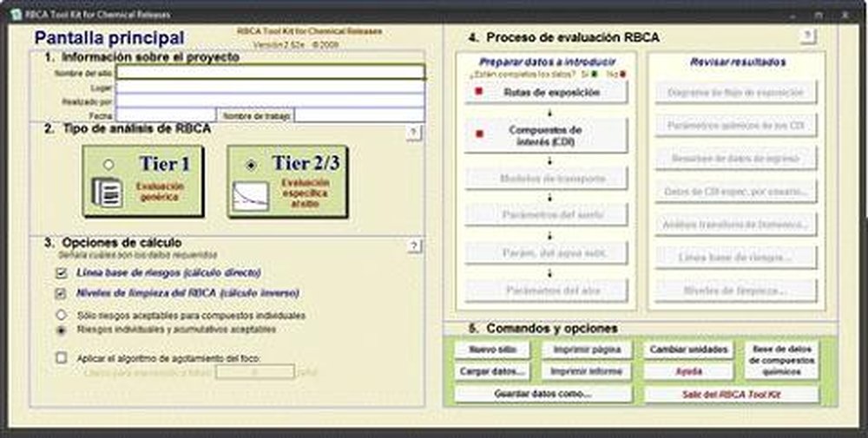Screen dimensions: 868x438
Task: Click Parám. del agua subt. button
Action: (x=546, y=252)
